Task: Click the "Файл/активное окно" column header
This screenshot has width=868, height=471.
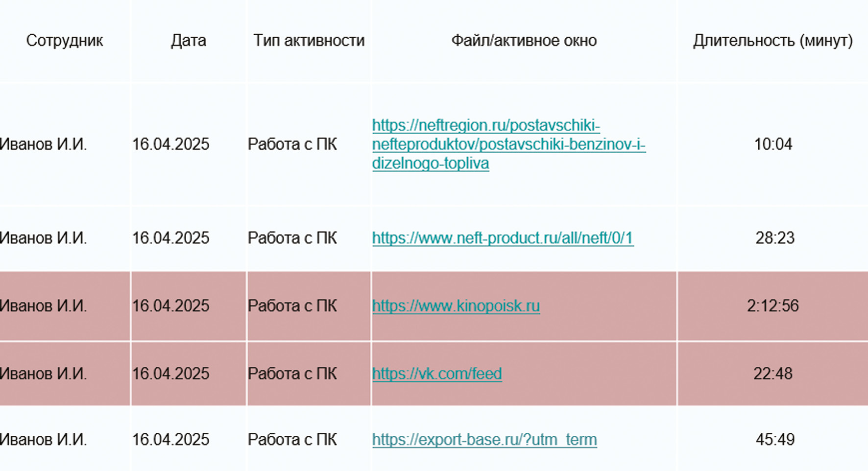Action: 524,41
